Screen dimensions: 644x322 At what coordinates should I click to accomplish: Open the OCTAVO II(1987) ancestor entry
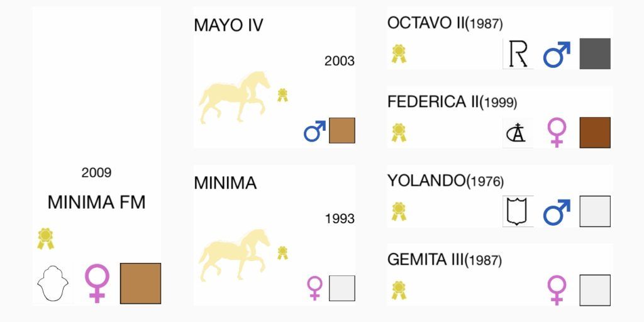point(445,23)
